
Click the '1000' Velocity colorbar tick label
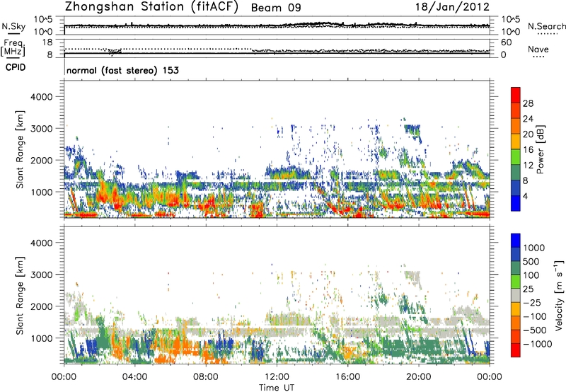[533, 248]
